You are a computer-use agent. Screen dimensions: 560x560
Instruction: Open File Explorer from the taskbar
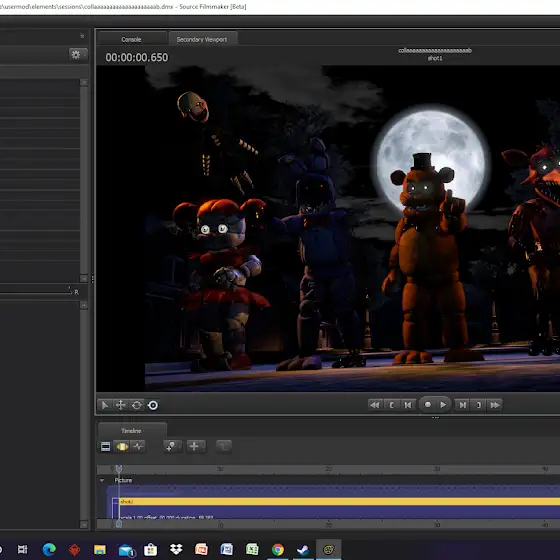point(100,549)
